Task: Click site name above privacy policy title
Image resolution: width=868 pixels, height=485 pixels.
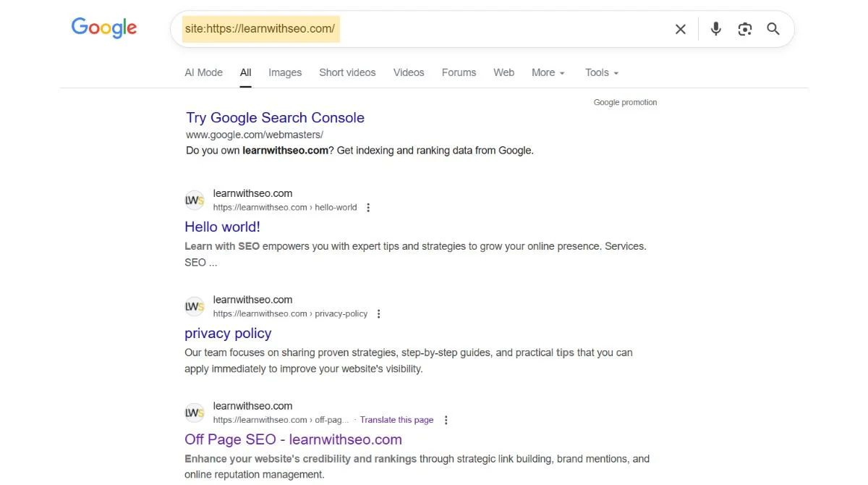Action: (x=252, y=300)
